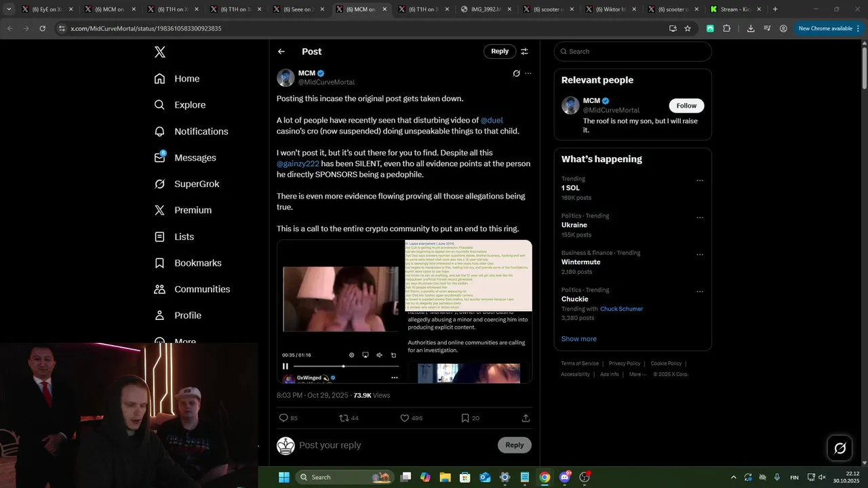Like the post with heart icon
Image resolution: width=868 pixels, height=488 pixels.
pyautogui.click(x=405, y=418)
